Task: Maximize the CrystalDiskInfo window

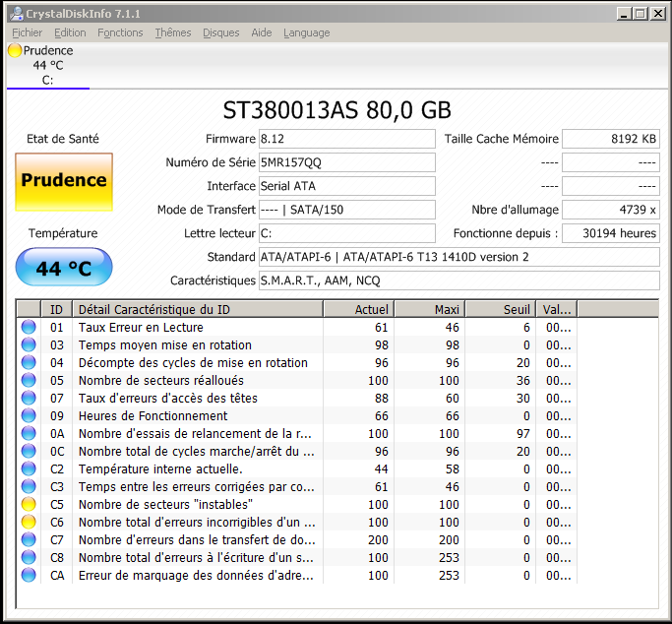Action: [641, 14]
